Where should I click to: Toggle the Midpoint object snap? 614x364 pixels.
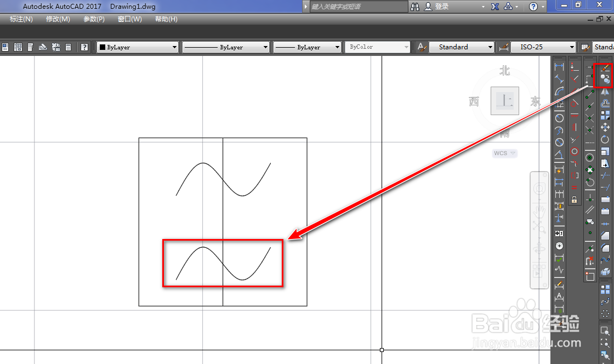coord(590,106)
